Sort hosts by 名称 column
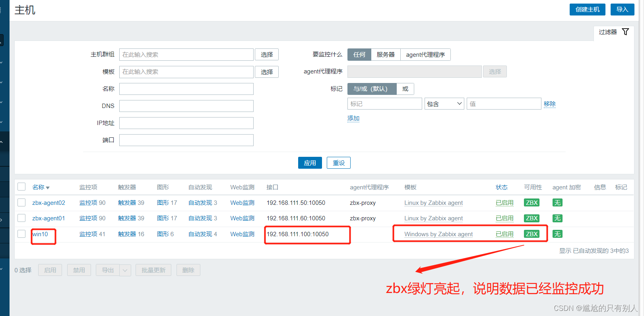The image size is (644, 316). 41,187
